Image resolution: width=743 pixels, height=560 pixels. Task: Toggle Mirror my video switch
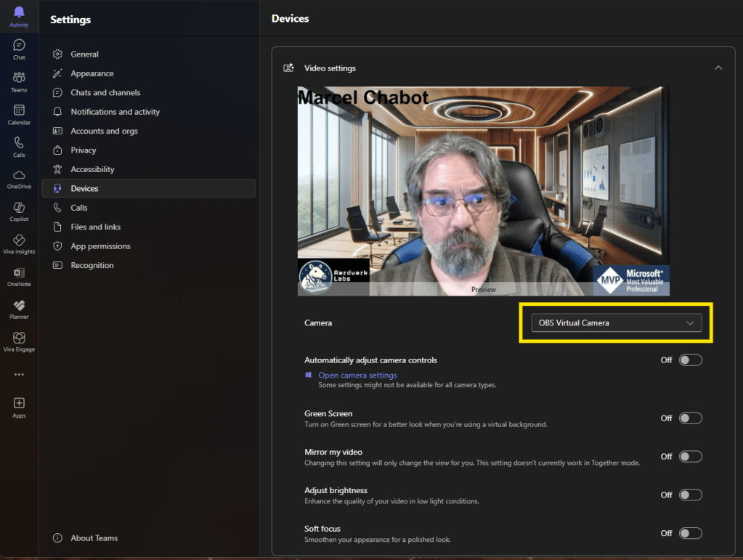click(x=690, y=457)
